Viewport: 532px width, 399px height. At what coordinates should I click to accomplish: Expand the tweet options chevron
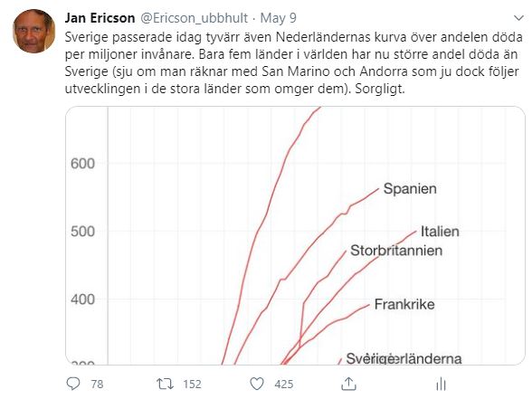point(518,18)
